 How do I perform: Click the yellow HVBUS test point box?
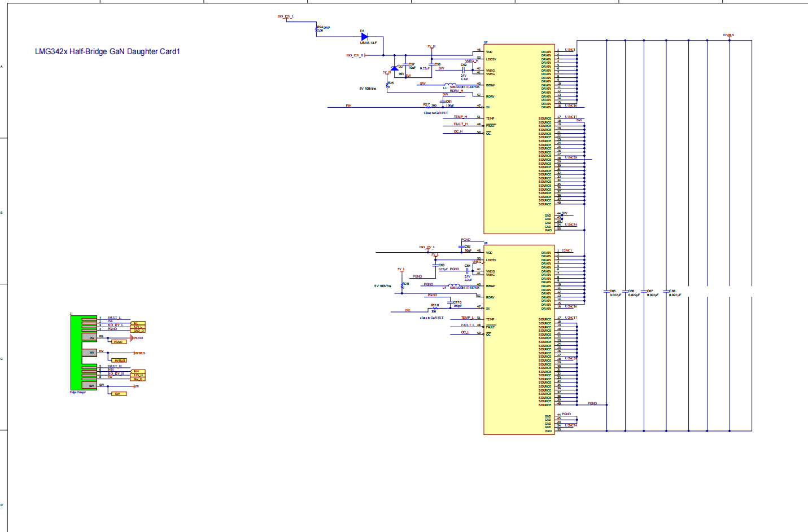click(119, 360)
